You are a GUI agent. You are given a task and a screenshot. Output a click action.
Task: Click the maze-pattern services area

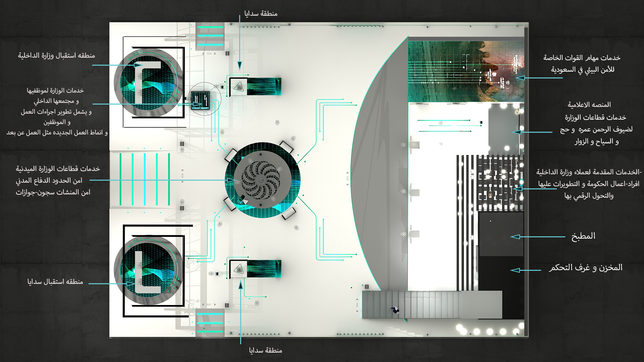click(500, 183)
